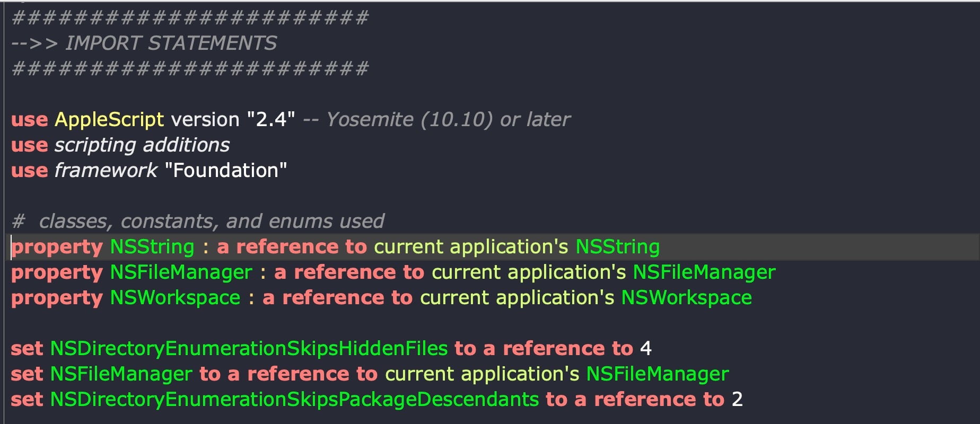Click the scripting additions text
The width and height of the screenshot is (980, 424).
142,145
